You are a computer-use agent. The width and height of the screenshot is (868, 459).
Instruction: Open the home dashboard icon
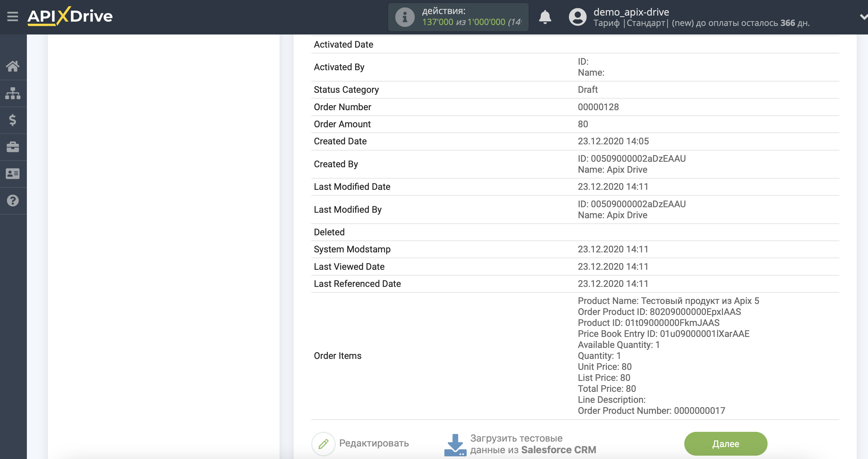click(13, 66)
